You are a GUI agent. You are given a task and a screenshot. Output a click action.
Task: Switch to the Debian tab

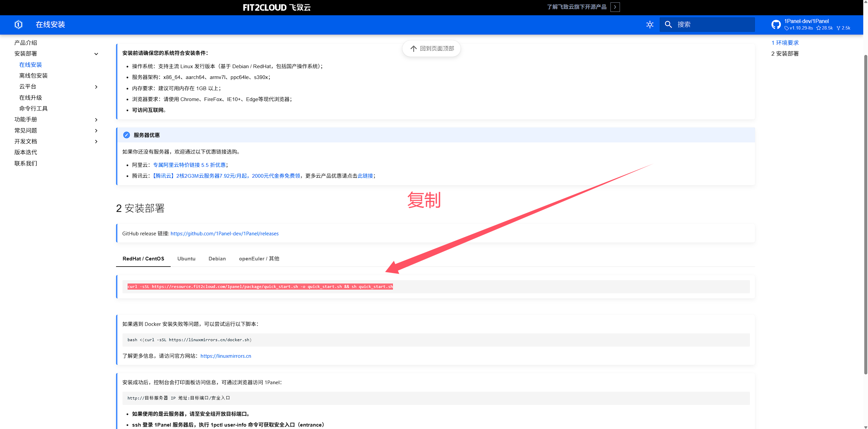pyautogui.click(x=217, y=259)
